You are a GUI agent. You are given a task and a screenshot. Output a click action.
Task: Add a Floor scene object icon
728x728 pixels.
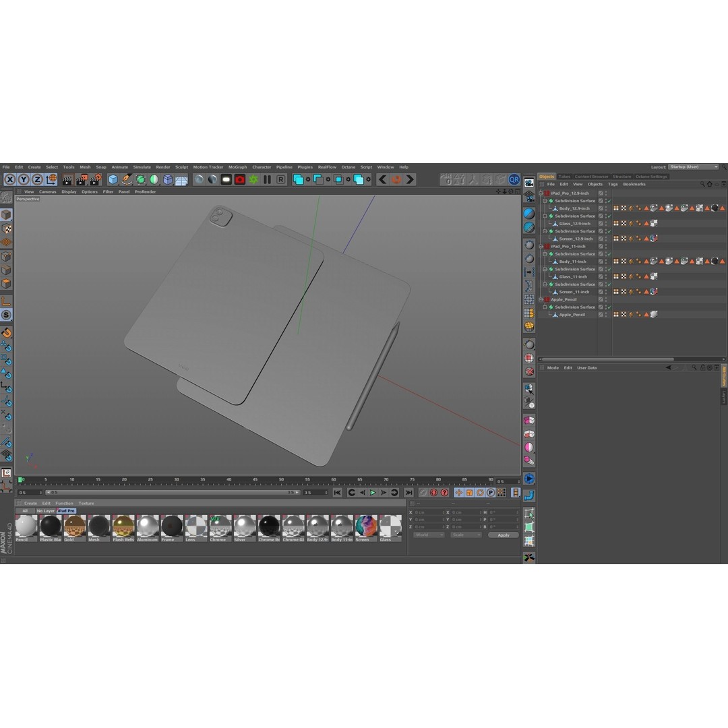pyautogui.click(x=181, y=180)
